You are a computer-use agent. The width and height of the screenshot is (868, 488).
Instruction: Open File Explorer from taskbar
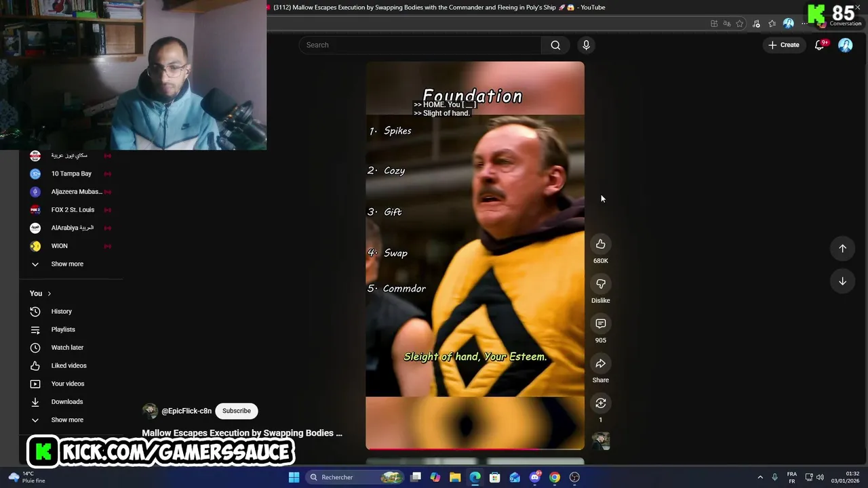tap(455, 477)
